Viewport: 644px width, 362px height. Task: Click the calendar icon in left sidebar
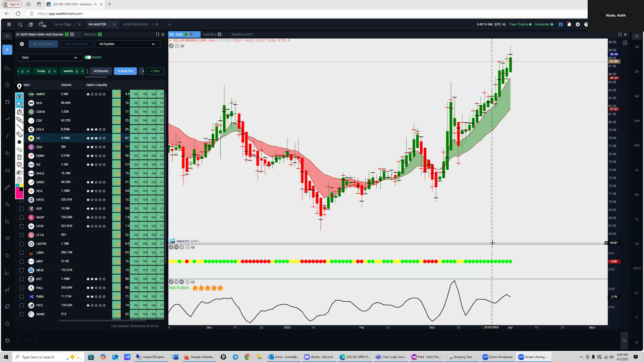pyautogui.click(x=7, y=102)
